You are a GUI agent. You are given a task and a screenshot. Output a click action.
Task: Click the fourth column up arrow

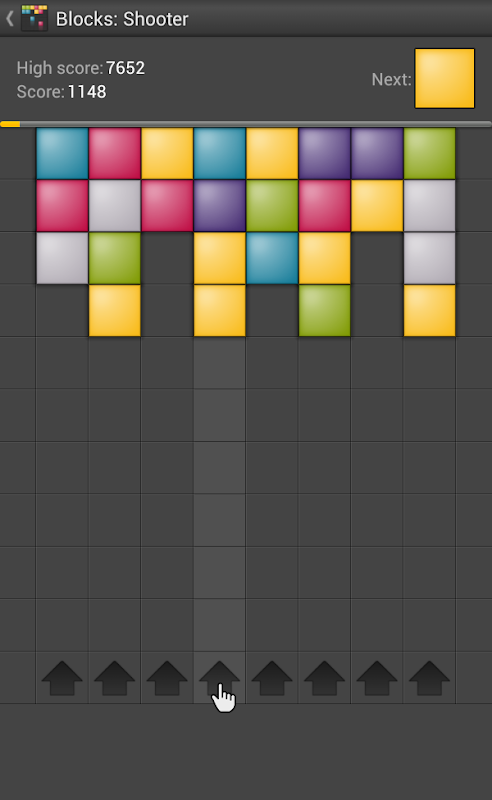click(x=219, y=678)
